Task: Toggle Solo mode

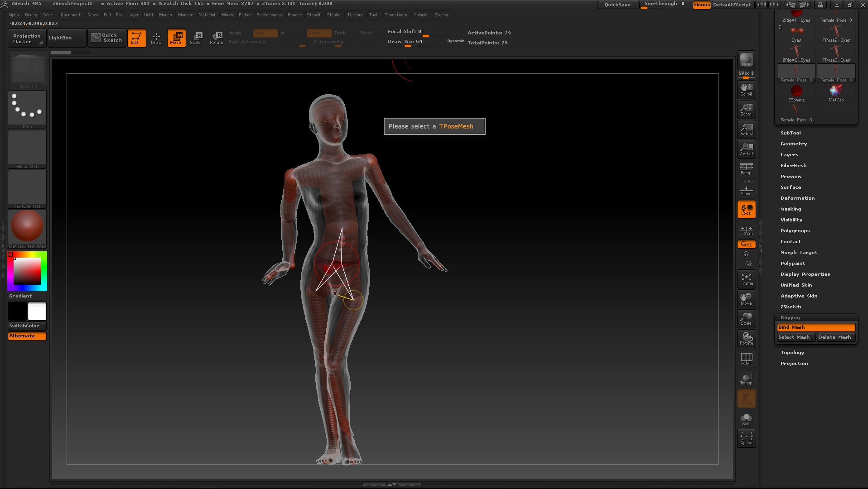Action: pyautogui.click(x=746, y=419)
